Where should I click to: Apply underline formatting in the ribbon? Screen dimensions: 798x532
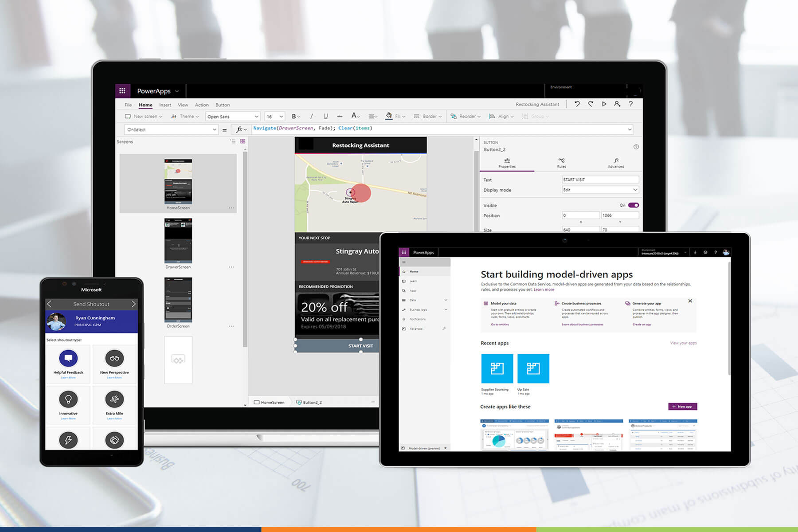[x=325, y=116]
